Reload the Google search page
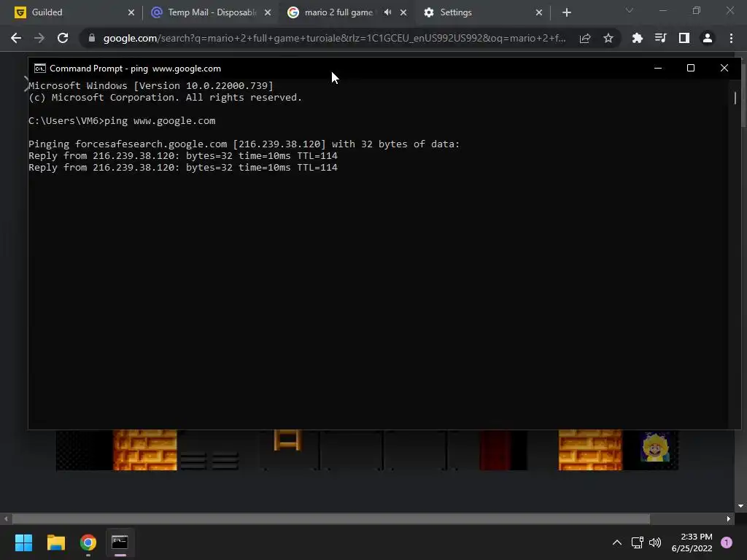 pyautogui.click(x=63, y=38)
